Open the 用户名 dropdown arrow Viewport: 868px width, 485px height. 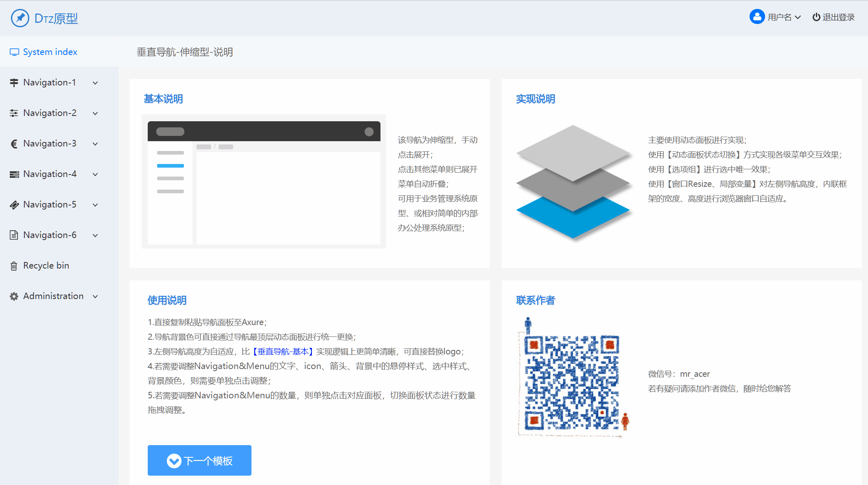tap(798, 17)
